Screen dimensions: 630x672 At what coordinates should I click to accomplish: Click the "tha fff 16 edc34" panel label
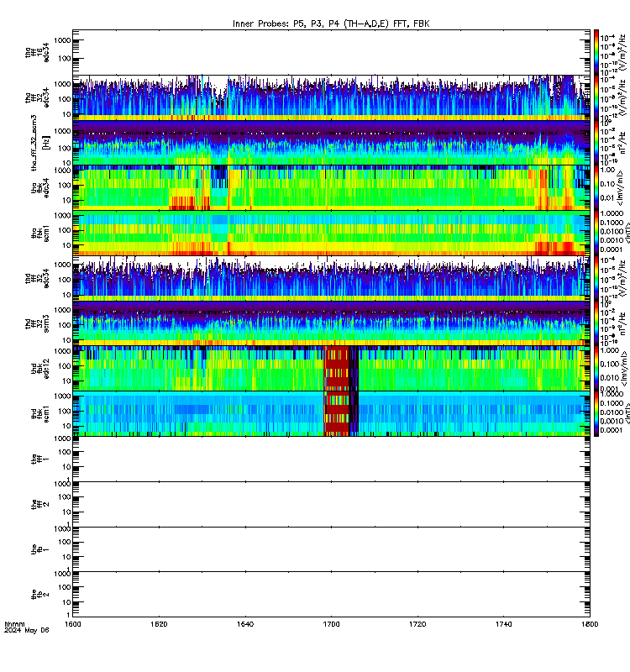pos(37,52)
